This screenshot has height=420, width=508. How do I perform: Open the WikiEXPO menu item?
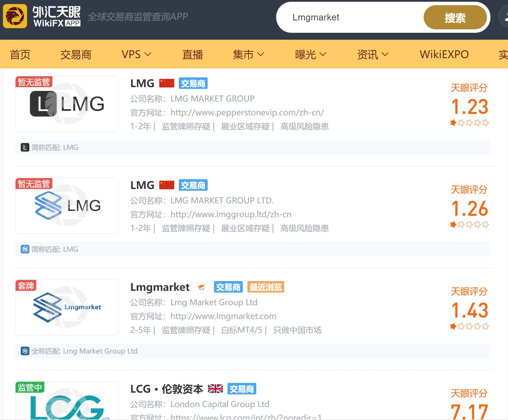coord(444,54)
